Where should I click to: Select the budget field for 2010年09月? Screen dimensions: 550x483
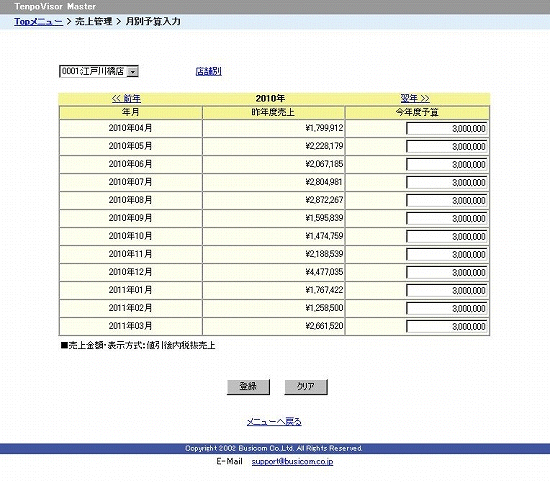[x=447, y=219]
